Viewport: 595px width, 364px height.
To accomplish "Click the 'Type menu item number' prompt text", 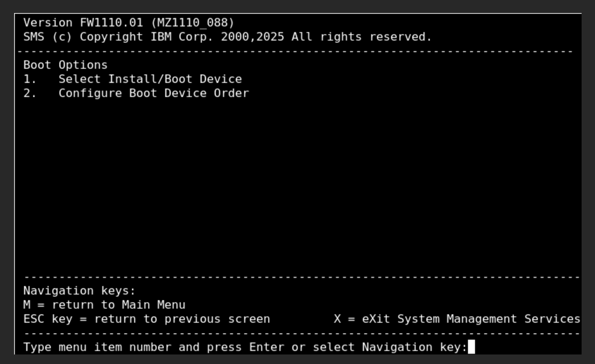I will click(x=245, y=347).
